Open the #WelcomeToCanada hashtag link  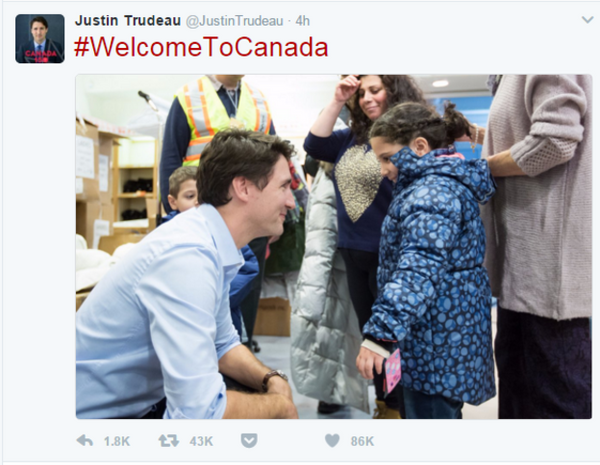coord(202,47)
